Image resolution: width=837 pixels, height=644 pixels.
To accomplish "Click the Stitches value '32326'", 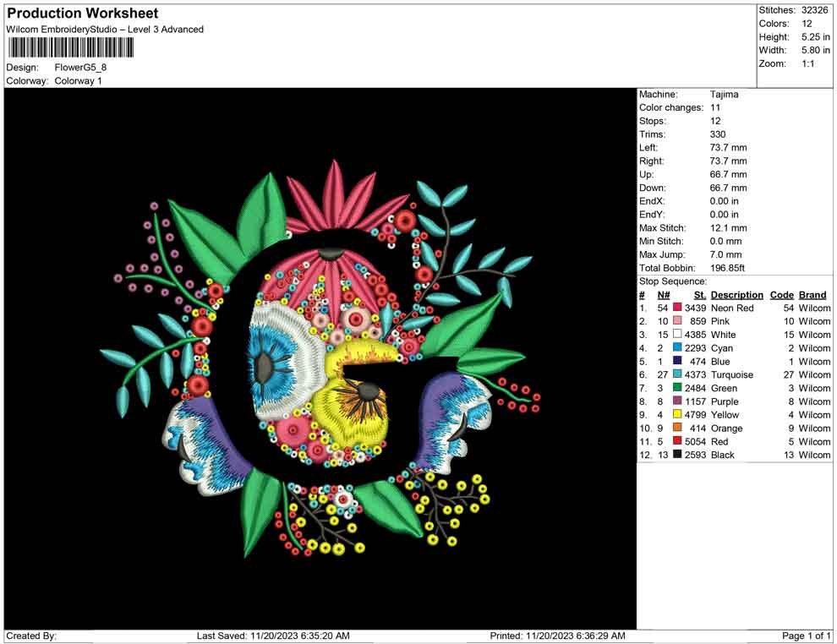I will tap(814, 10).
